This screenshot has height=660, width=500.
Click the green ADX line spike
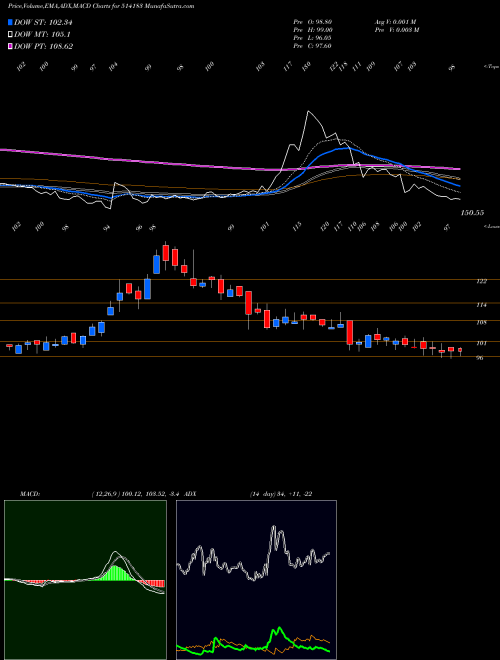[278, 629]
